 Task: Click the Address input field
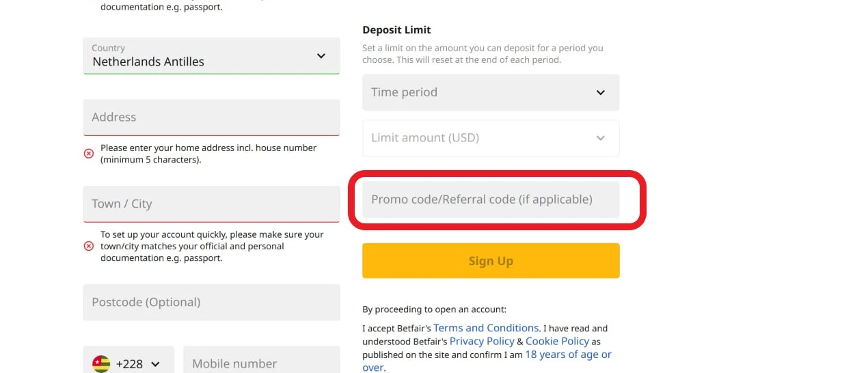coord(211,117)
